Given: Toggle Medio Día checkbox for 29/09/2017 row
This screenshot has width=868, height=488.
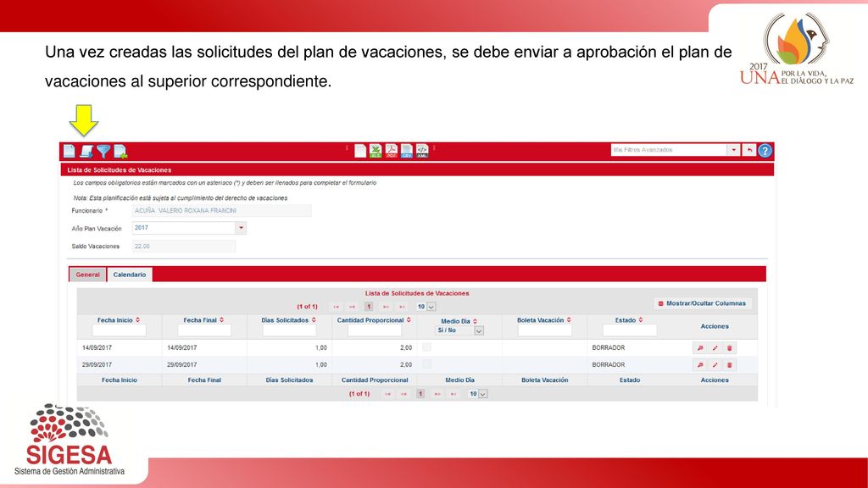Looking at the screenshot, I should coord(426,364).
